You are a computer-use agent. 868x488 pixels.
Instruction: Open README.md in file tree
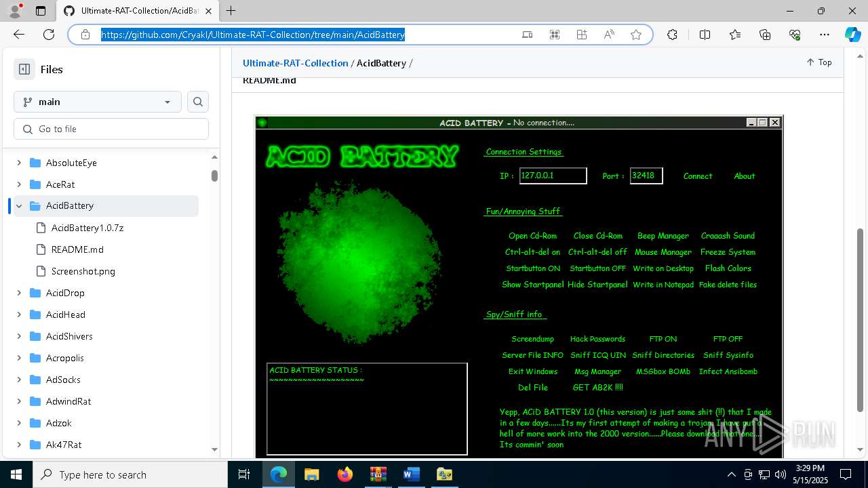(x=77, y=249)
